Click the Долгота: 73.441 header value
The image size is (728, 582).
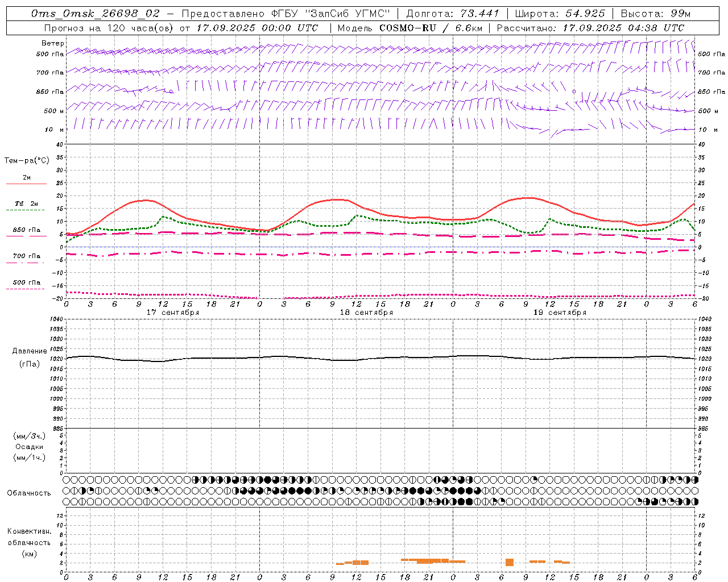[452, 14]
